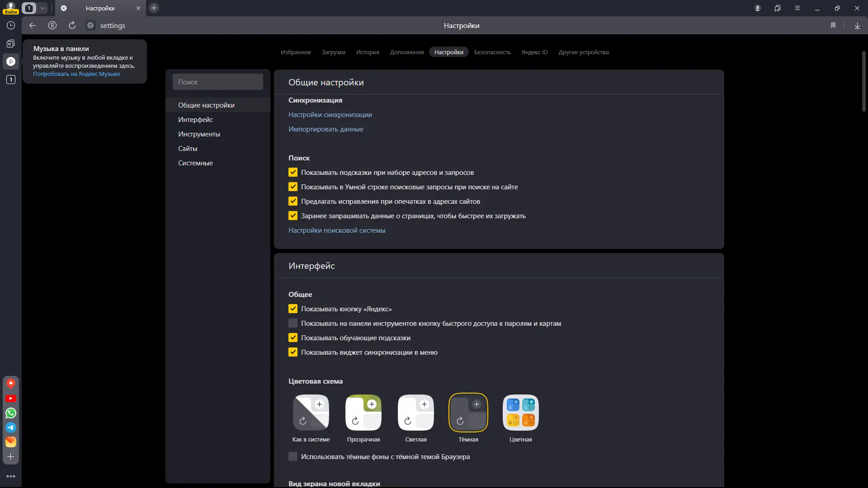Click the settings Поиск search field
Viewport: 868px width, 488px height.
218,82
